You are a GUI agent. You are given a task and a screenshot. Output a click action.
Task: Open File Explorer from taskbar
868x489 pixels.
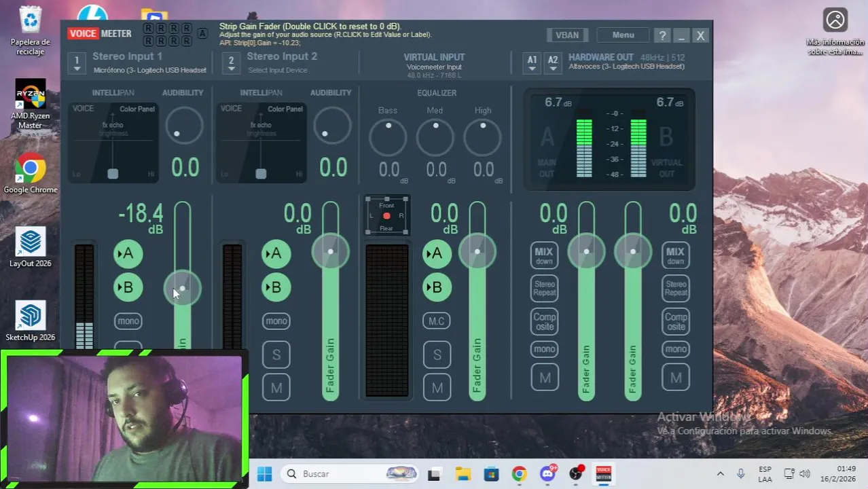pyautogui.click(x=463, y=473)
